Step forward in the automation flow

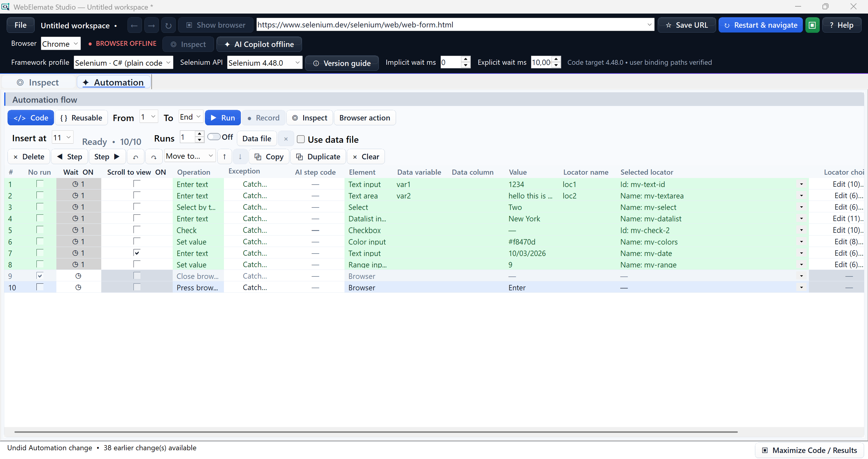[107, 157]
